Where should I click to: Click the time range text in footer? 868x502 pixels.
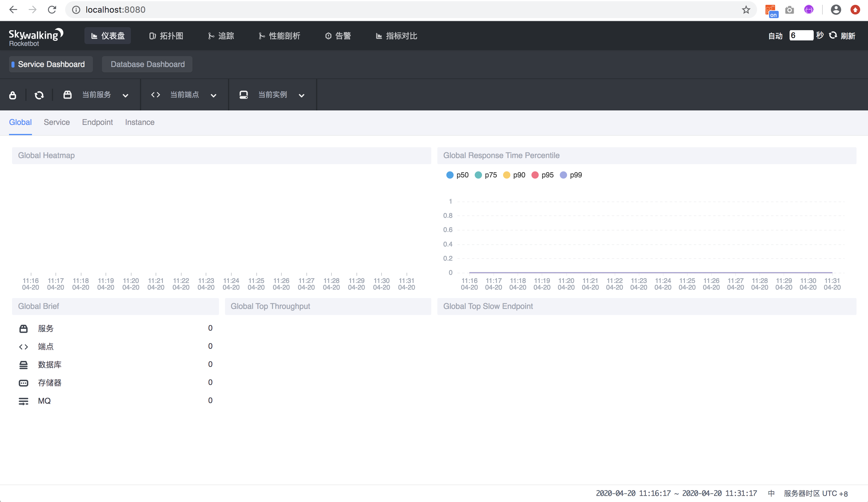pyautogui.click(x=676, y=493)
